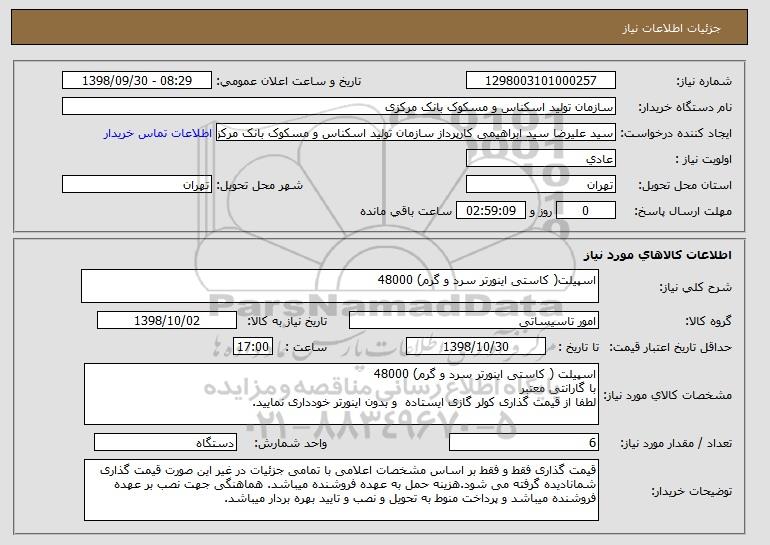
Task: Click the delivery province field تهران
Action: tap(541, 185)
